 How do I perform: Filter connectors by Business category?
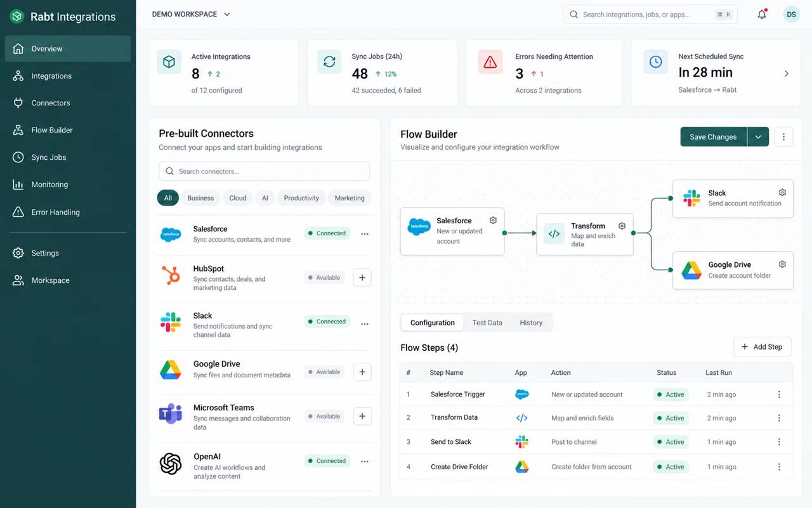pos(200,198)
